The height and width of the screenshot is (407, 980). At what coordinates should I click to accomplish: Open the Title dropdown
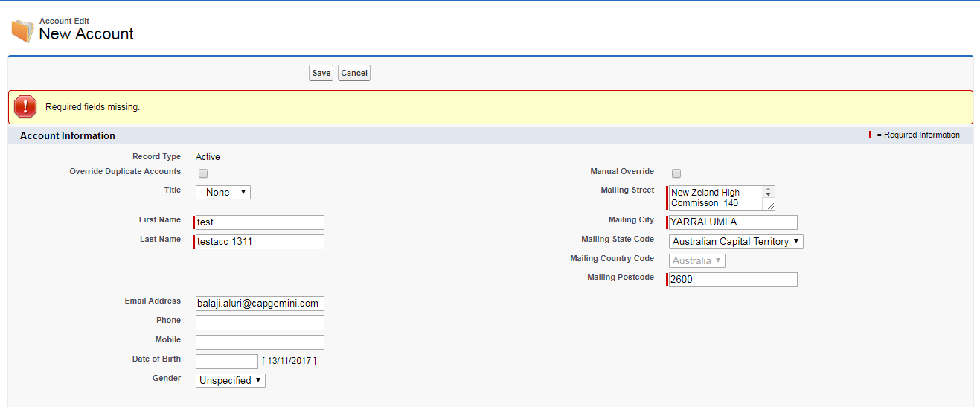(x=223, y=192)
